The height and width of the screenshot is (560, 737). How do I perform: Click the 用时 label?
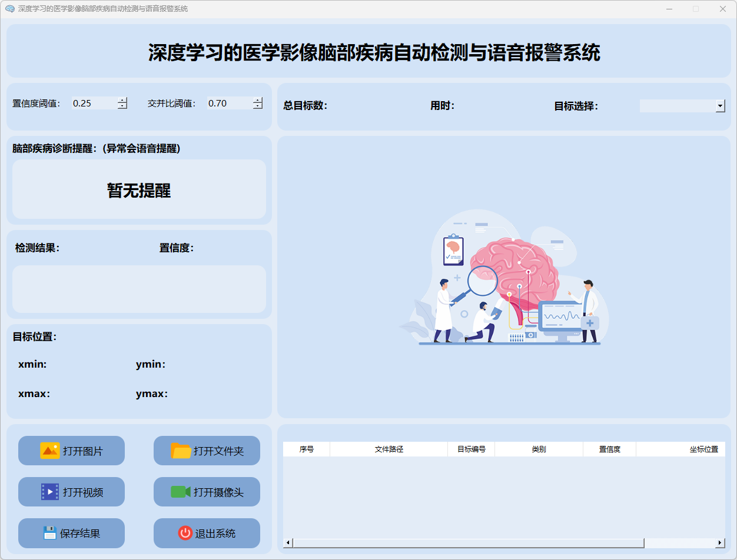442,106
